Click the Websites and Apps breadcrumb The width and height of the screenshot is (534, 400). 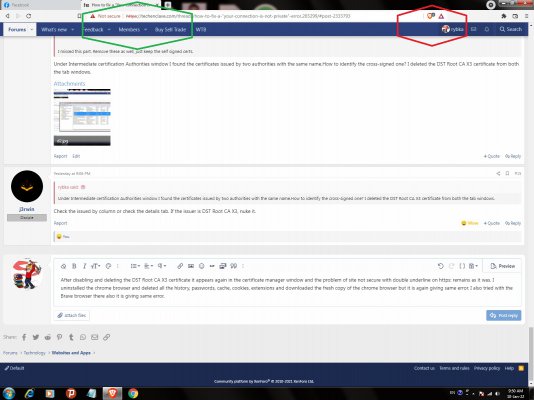(x=71, y=353)
